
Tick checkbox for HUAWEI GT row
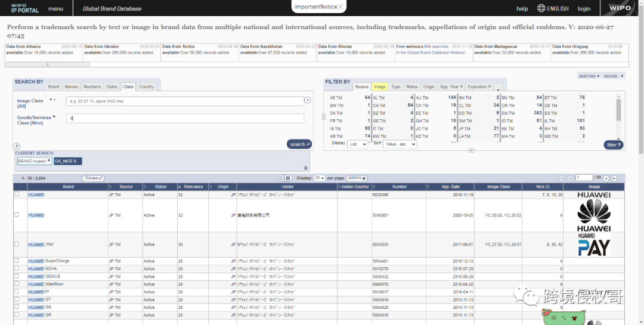coord(17,299)
